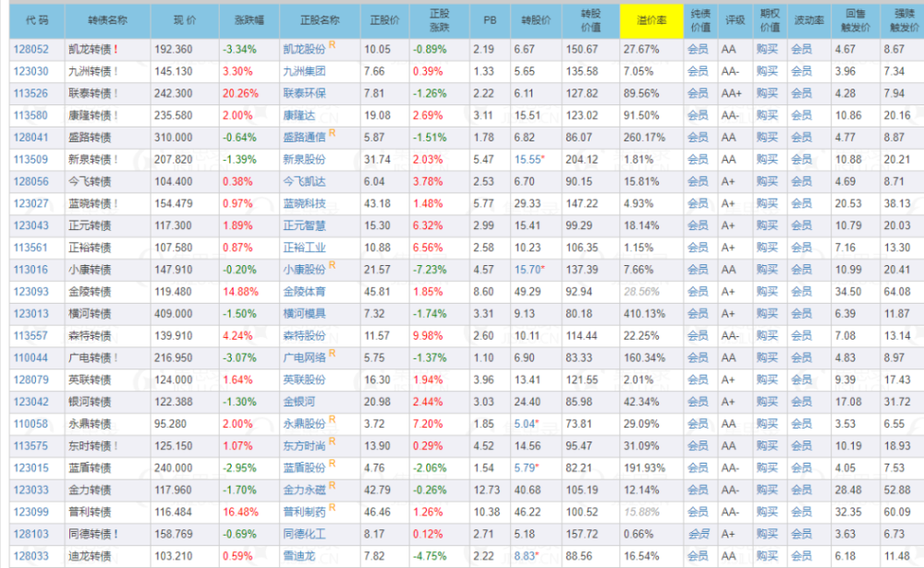Viewport: 924px width, 568px height.
Task: Sort by the 代码 column header
Action: coord(37,20)
